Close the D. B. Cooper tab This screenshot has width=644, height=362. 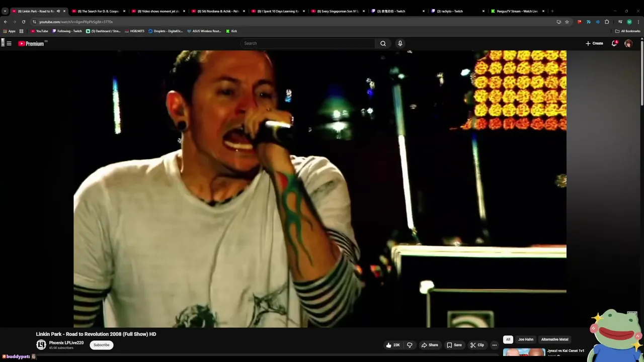[124, 11]
